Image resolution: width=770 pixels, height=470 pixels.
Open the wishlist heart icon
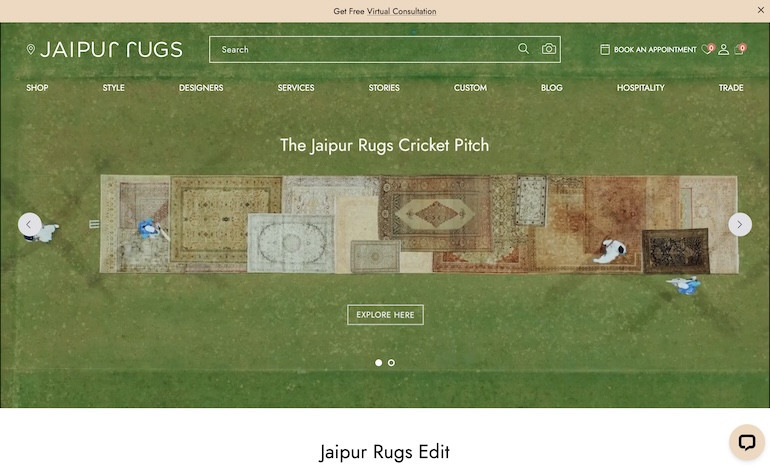click(707, 49)
